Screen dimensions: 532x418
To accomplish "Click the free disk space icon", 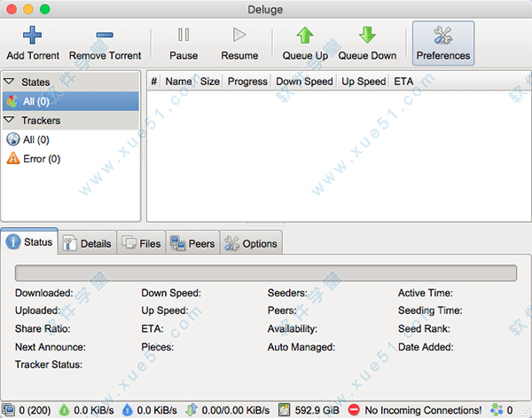I will pos(285,410).
